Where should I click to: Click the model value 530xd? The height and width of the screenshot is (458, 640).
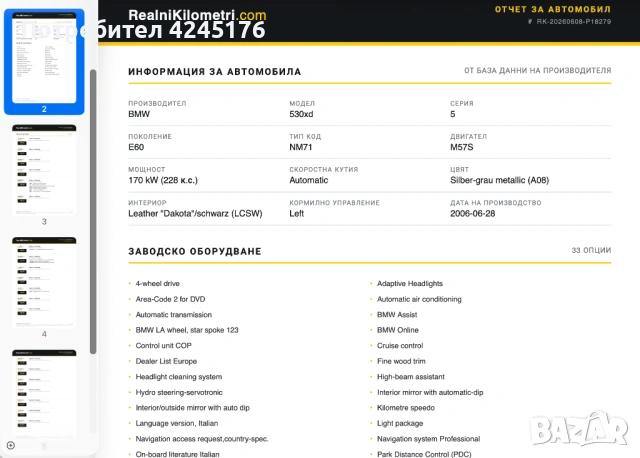(301, 114)
